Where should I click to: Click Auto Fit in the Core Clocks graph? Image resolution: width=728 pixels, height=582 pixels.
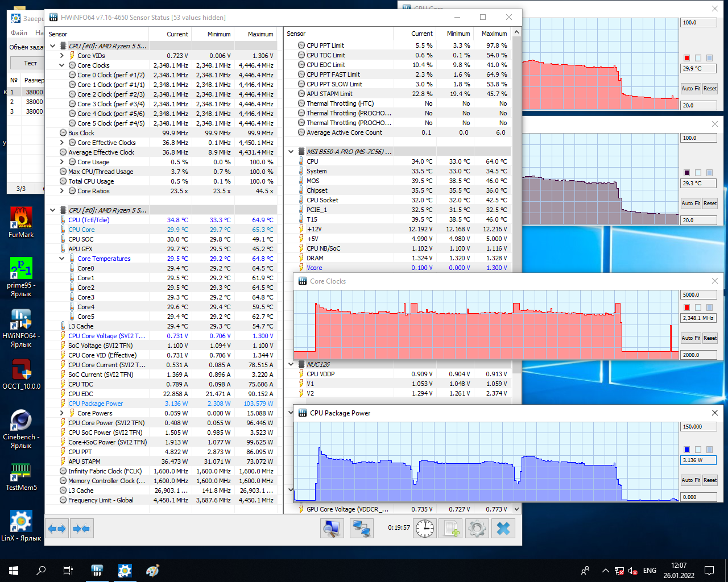(691, 338)
